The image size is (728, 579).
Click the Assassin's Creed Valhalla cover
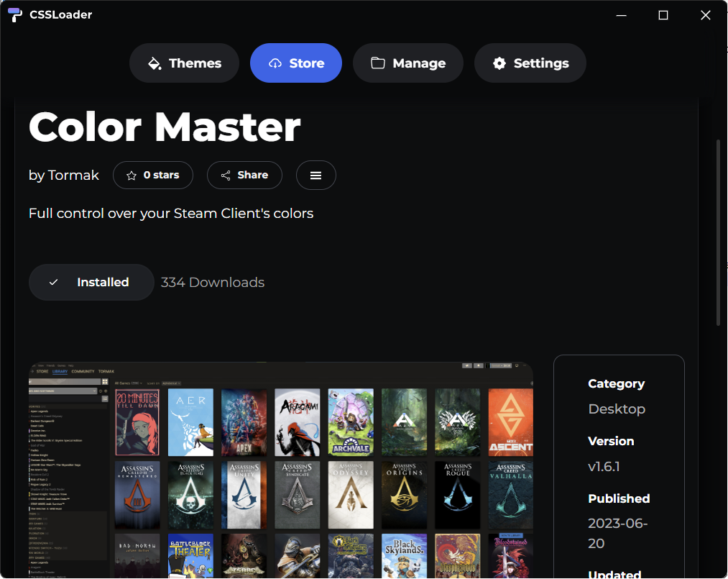click(x=511, y=495)
